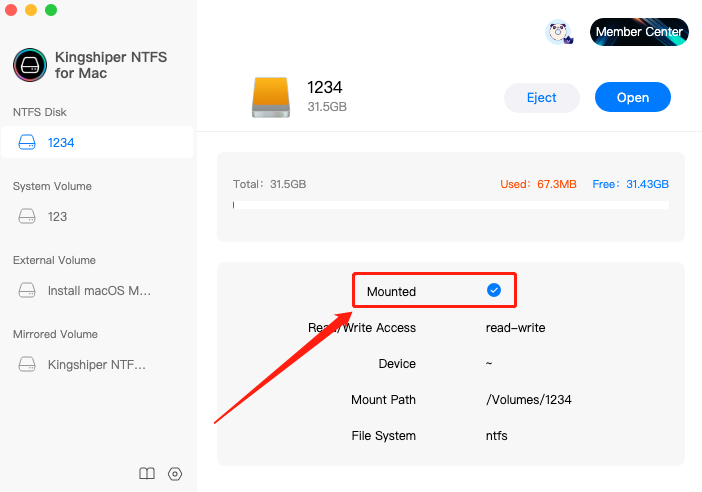Click the External Volume section header
The width and height of the screenshot is (702, 492).
click(54, 260)
